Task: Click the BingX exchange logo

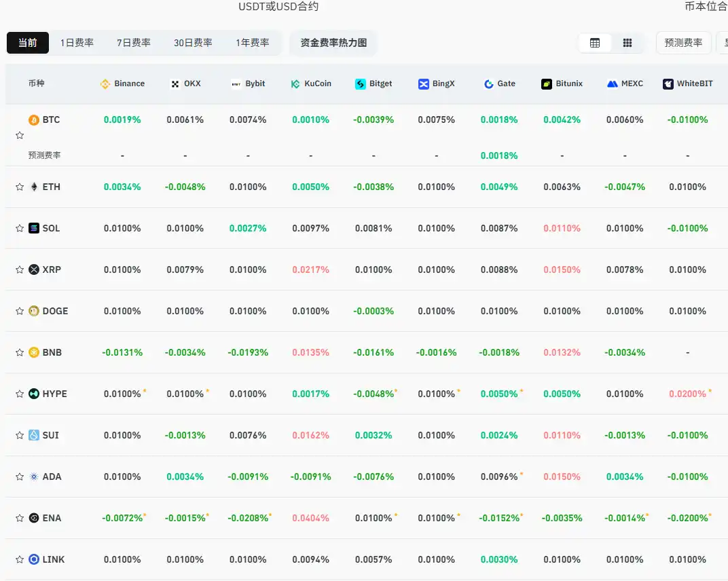Action: pos(424,84)
